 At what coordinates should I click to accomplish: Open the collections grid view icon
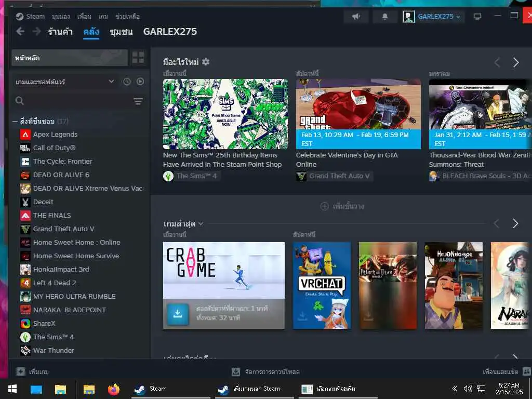point(138,57)
